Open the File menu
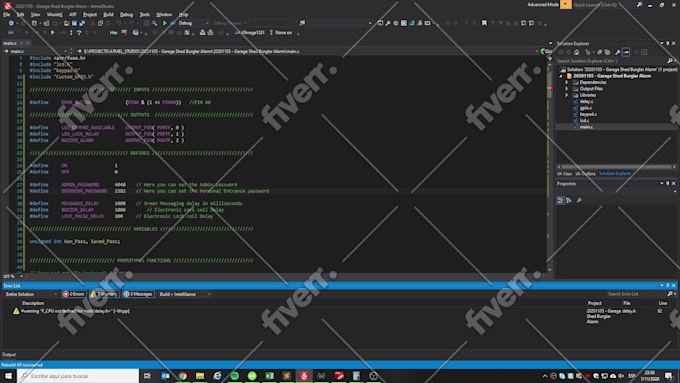680x383 pixels. point(7,14)
